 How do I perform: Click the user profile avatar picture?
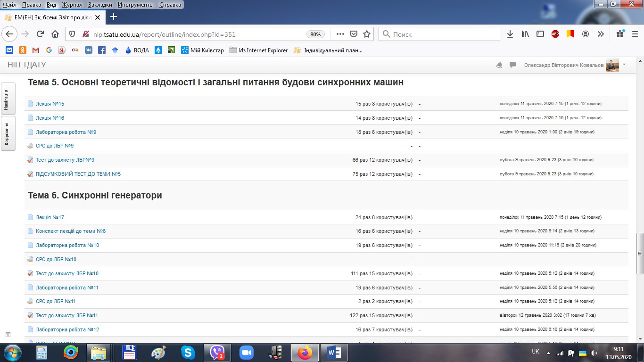tap(612, 65)
